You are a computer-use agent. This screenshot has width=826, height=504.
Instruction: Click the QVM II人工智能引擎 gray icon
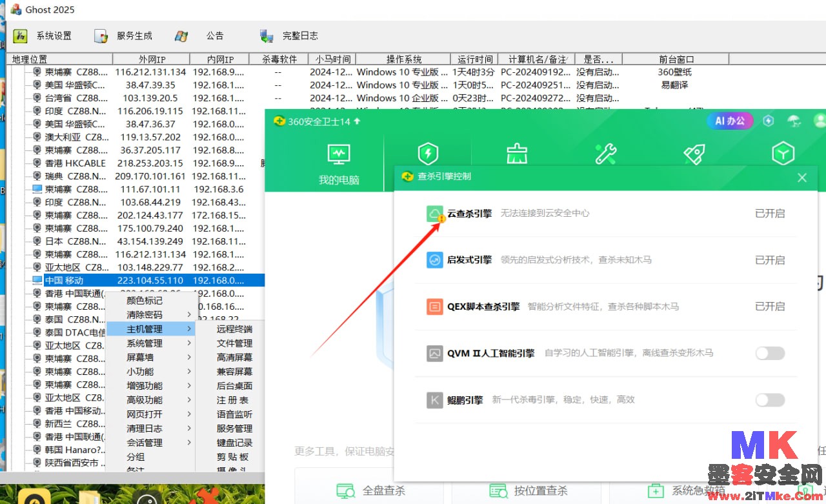click(435, 353)
